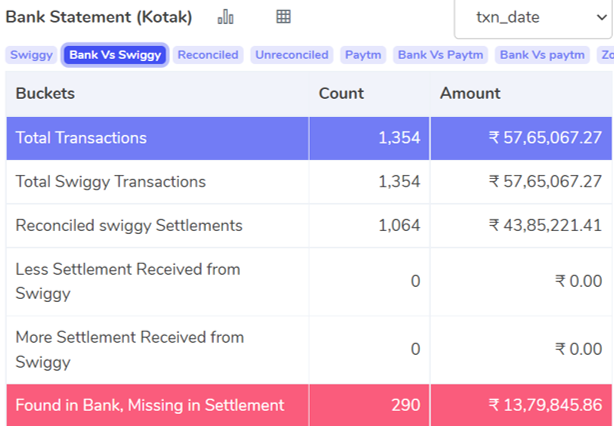Viewport: 614px width, 434px height.
Task: Select the Total Transactions row
Action: [309, 138]
